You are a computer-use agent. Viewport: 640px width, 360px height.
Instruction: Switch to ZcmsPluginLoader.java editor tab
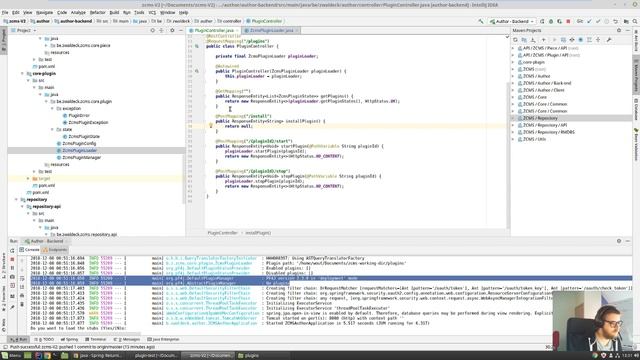click(271, 31)
